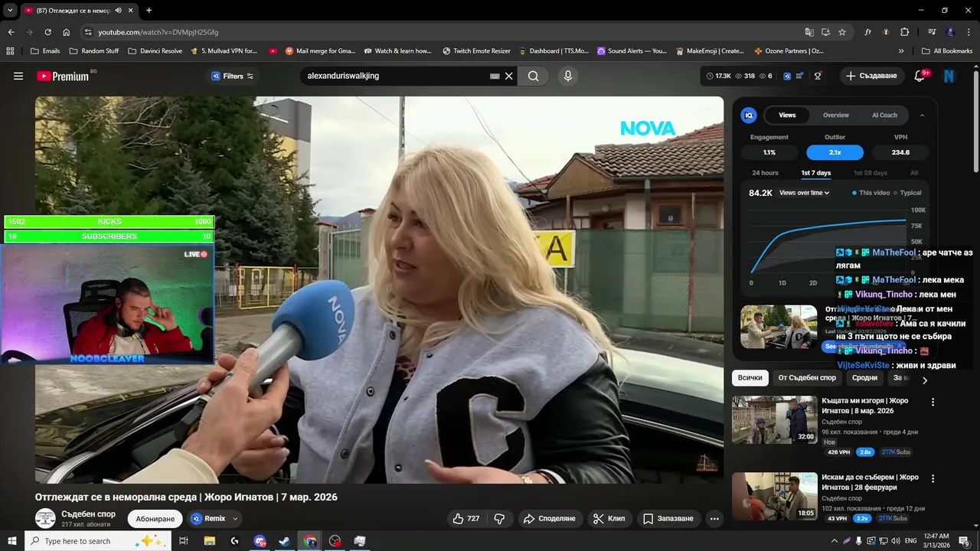This screenshot has height=551, width=980.
Task: Select the VPH 234.6 metric pill
Action: 900,152
